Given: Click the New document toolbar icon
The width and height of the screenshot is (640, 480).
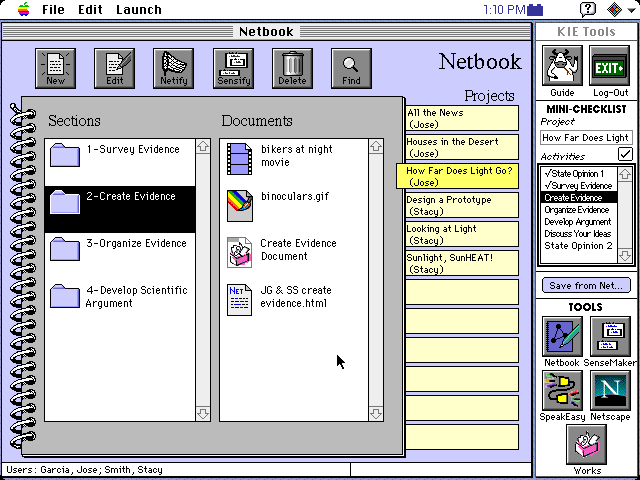Looking at the screenshot, I should (x=56, y=68).
